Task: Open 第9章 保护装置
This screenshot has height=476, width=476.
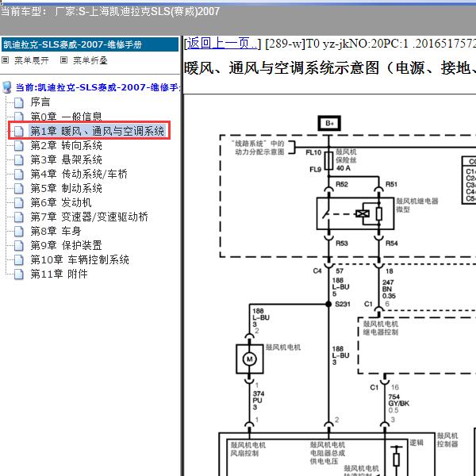Action: click(x=66, y=245)
